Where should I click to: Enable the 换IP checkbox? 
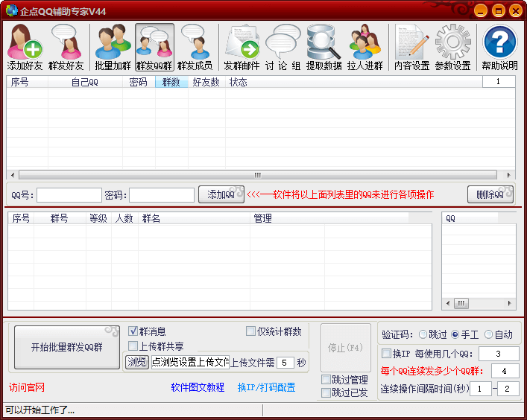[387, 353]
